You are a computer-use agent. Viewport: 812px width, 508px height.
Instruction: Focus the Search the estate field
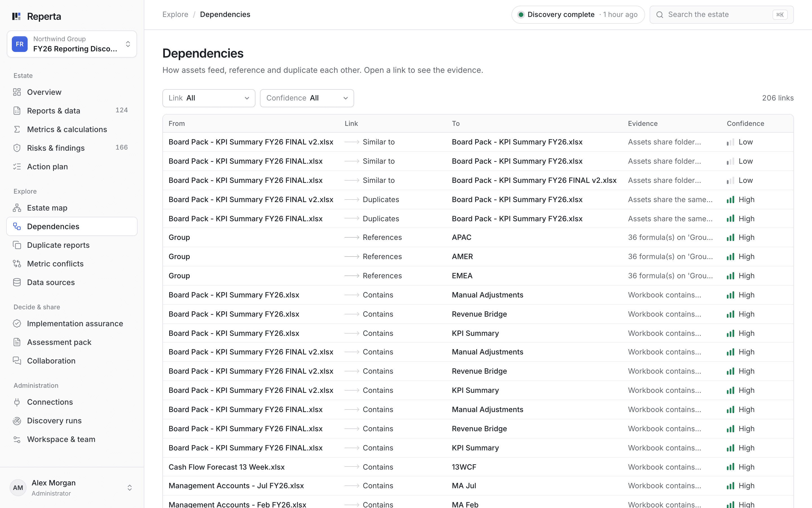pos(721,14)
